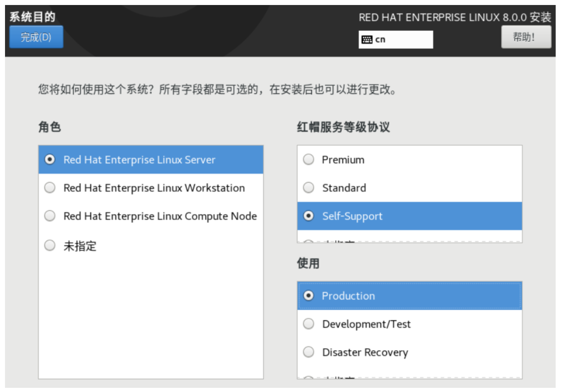Click the RED HAT ENTERPRISE LINUX 8.0.0 安装 title

455,18
